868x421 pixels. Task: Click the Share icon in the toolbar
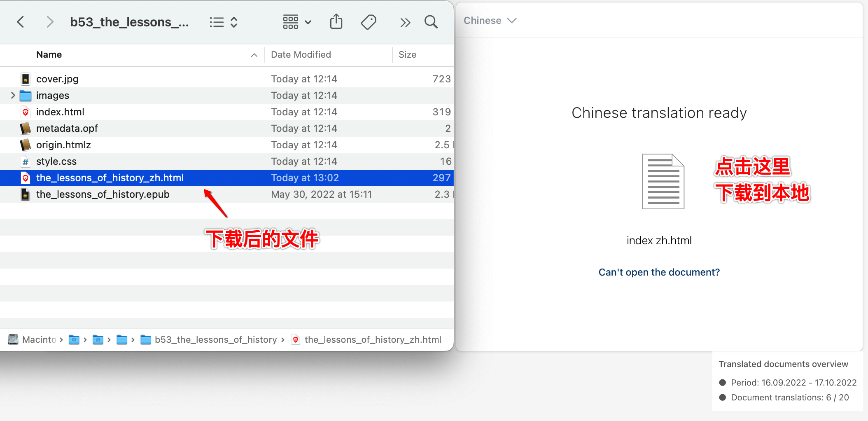(336, 21)
